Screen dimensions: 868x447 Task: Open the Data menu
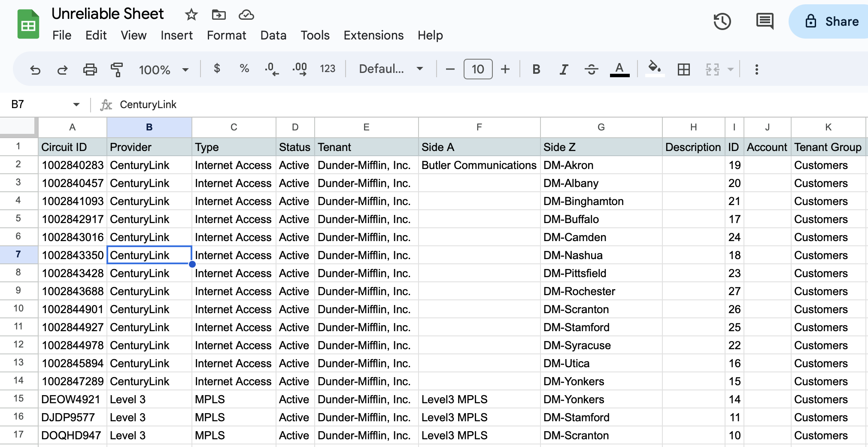273,35
